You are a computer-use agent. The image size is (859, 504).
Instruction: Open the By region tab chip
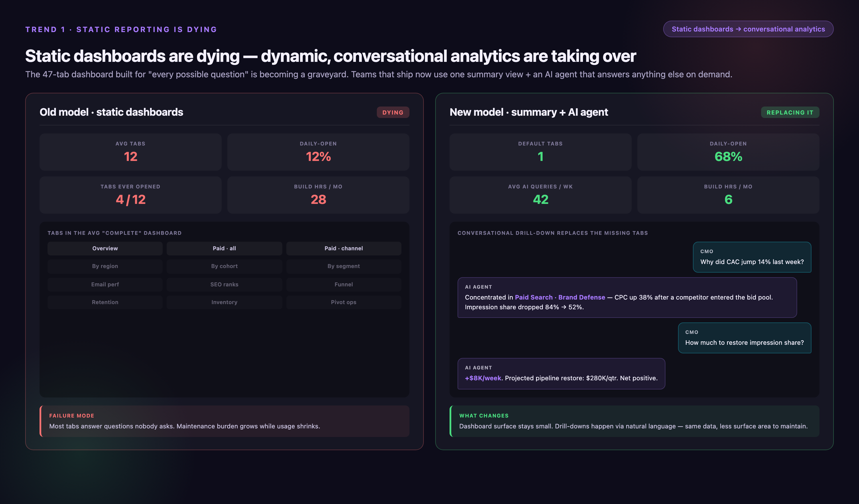coord(105,266)
